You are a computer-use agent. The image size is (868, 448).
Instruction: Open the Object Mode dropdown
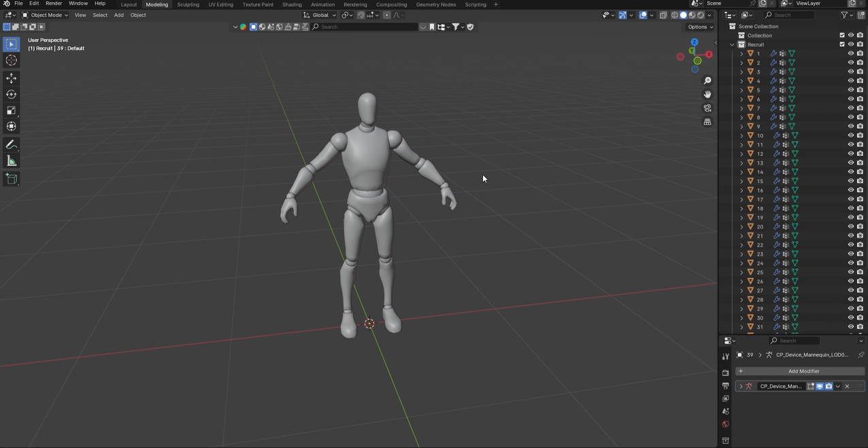[x=45, y=15]
